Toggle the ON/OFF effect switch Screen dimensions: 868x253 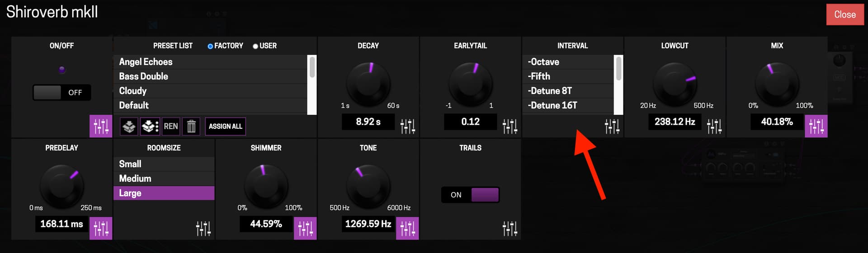(x=62, y=93)
